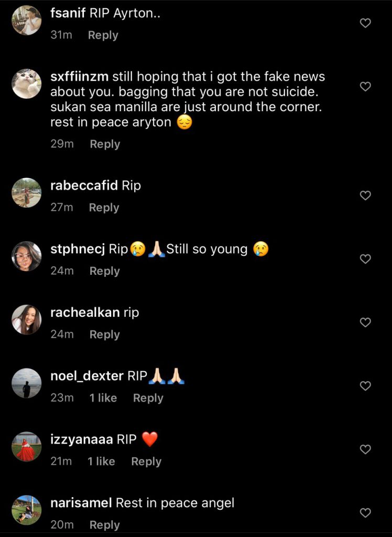
Task: Reply to fsanif's comment
Action: click(103, 35)
